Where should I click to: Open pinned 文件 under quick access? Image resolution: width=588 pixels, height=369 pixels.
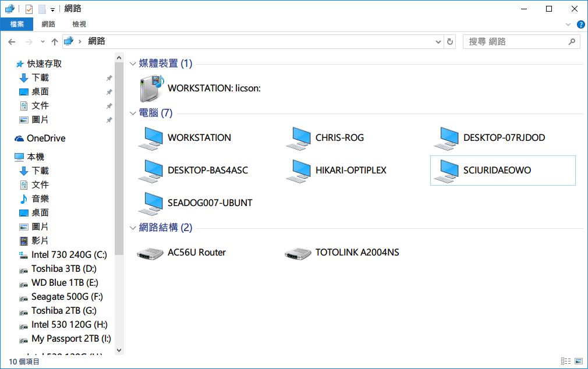34,106
